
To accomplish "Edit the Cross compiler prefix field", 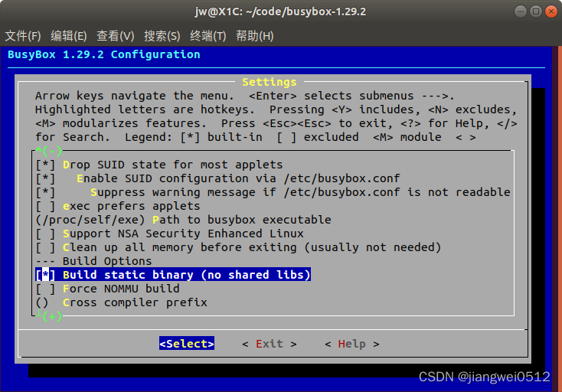I will 121,302.
